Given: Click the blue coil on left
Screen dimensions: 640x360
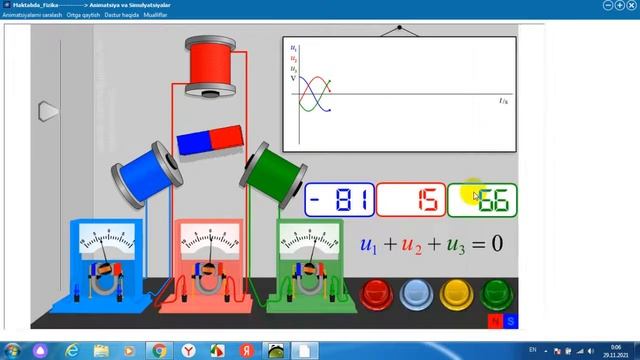Looking at the screenshot, I should [147, 175].
